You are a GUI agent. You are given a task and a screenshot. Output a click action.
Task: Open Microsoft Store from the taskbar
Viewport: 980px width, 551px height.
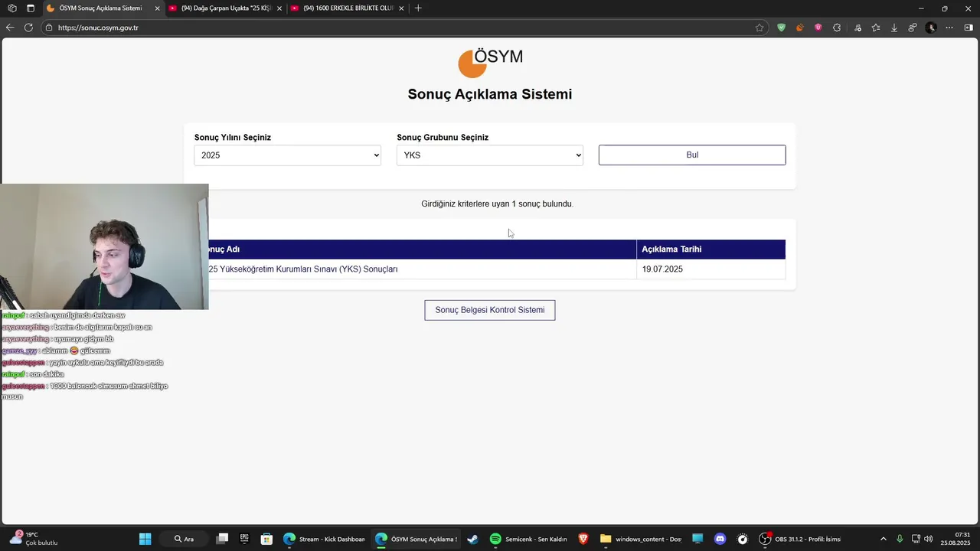tap(266, 539)
